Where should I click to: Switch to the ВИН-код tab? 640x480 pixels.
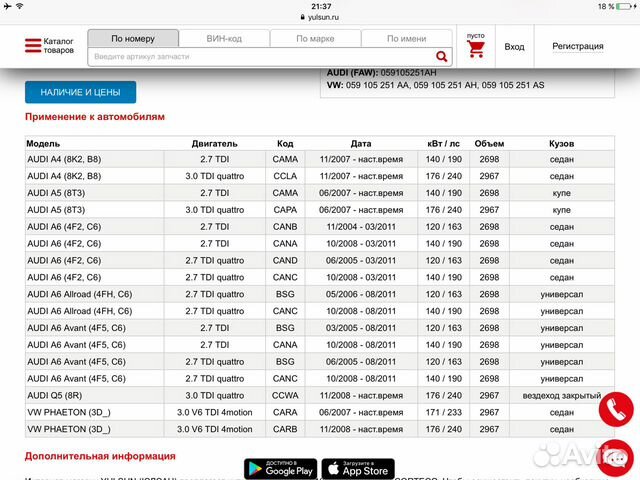coord(224,38)
